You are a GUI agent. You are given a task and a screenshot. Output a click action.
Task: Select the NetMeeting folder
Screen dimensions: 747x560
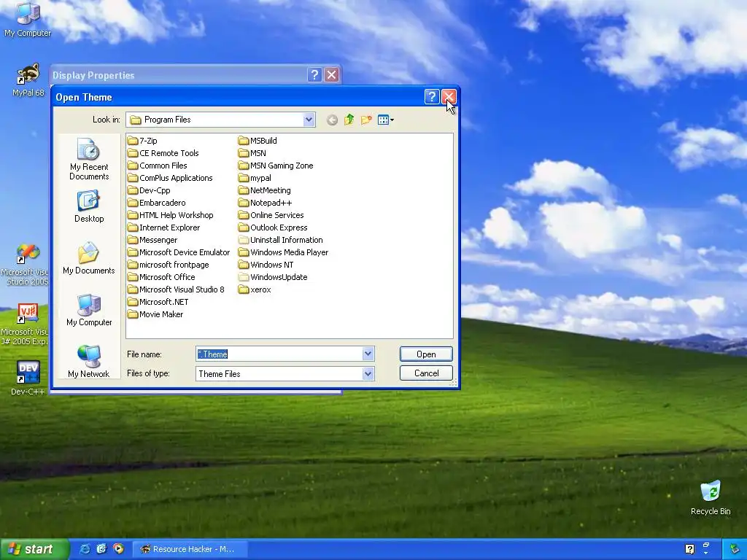click(x=264, y=190)
